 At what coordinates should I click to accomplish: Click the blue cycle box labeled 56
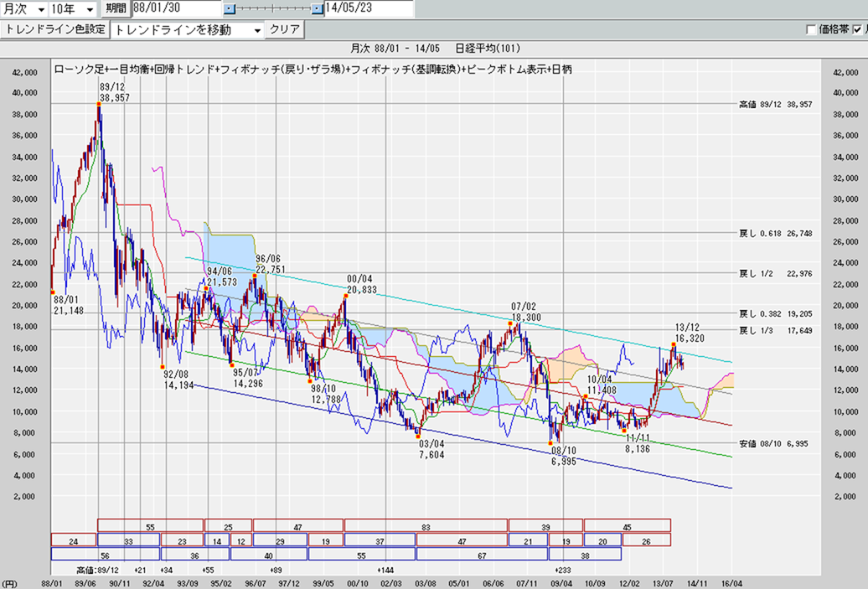(x=106, y=554)
